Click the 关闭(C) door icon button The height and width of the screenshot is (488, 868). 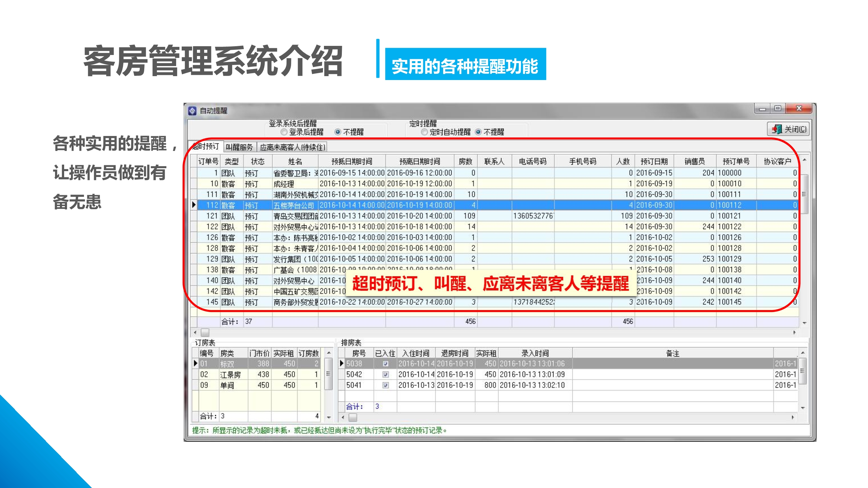[x=789, y=129]
